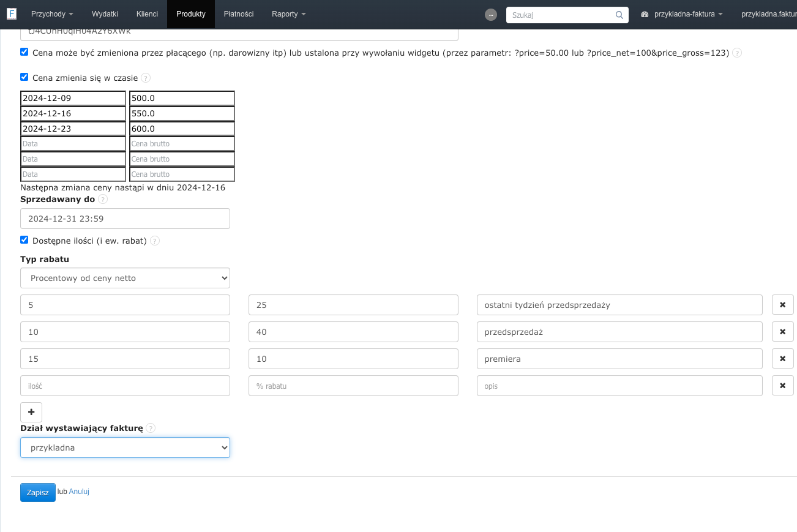Expand the Przychody menu
This screenshot has height=532, width=797.
[x=52, y=14]
